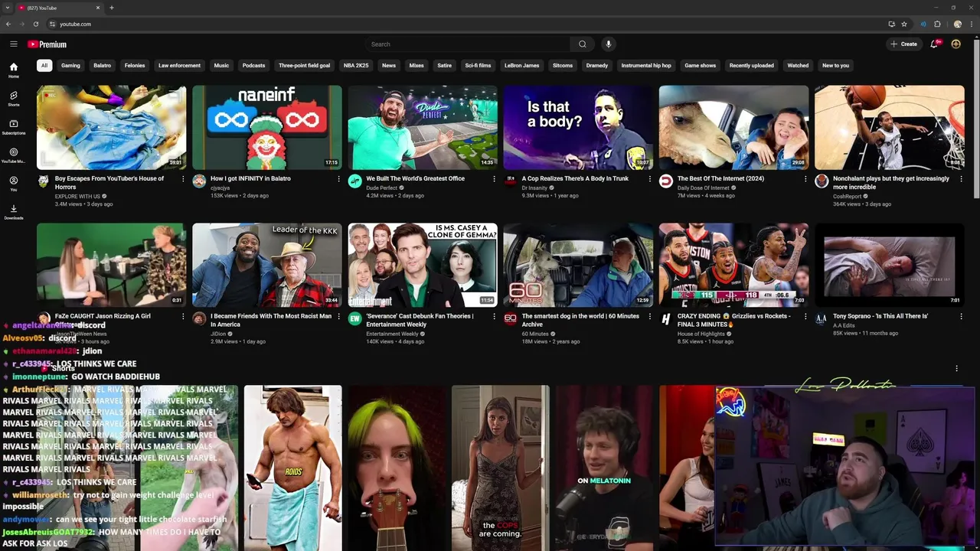Open Downloads in the sidebar
Viewport: 980px width, 551px height.
click(14, 212)
